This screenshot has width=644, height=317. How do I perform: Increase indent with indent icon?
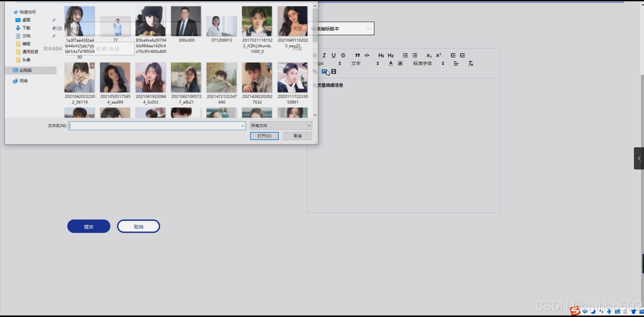click(462, 55)
